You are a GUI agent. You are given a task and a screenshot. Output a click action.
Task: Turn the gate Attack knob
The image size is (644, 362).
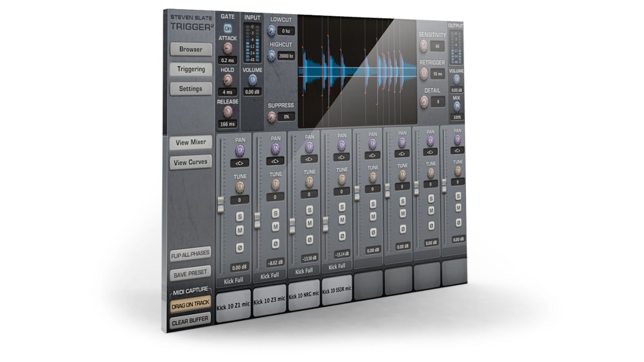[x=228, y=48]
